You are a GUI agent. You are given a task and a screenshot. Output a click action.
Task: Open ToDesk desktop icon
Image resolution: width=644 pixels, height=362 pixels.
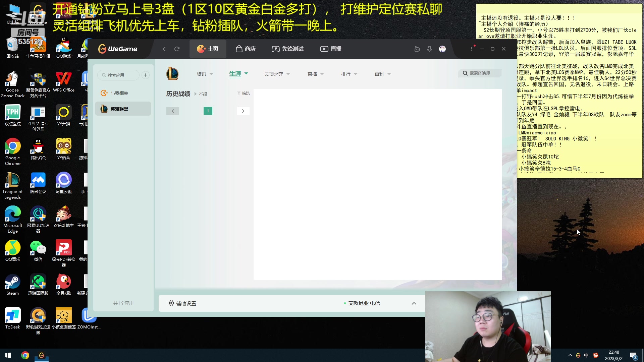13,318
